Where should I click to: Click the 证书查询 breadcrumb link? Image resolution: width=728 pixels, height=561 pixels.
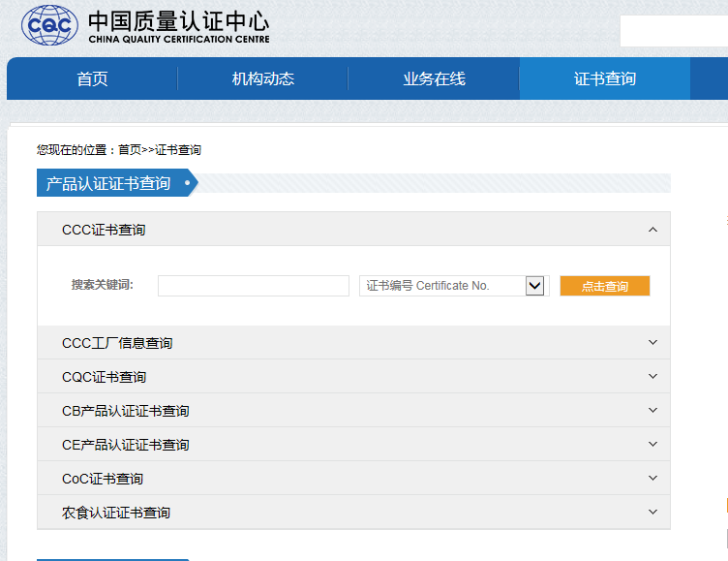(178, 150)
